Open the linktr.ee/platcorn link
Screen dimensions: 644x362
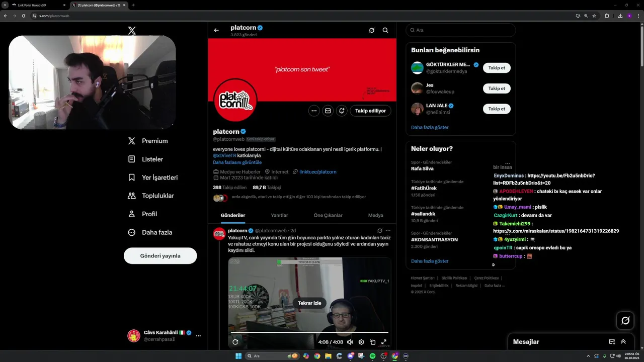[317, 171]
